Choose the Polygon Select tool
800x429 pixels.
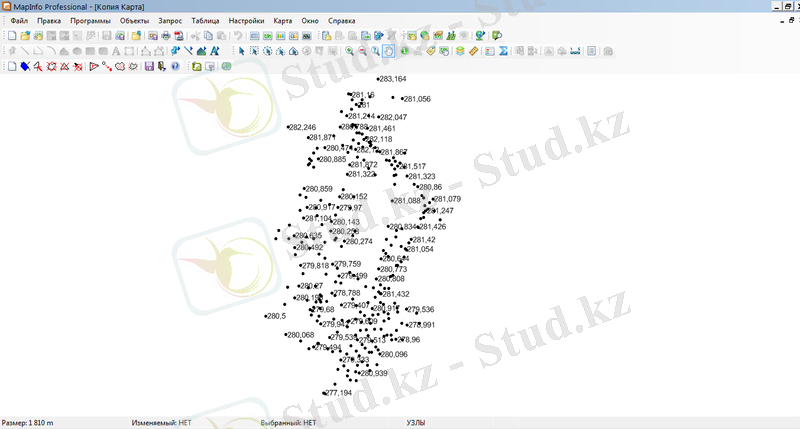click(280, 51)
